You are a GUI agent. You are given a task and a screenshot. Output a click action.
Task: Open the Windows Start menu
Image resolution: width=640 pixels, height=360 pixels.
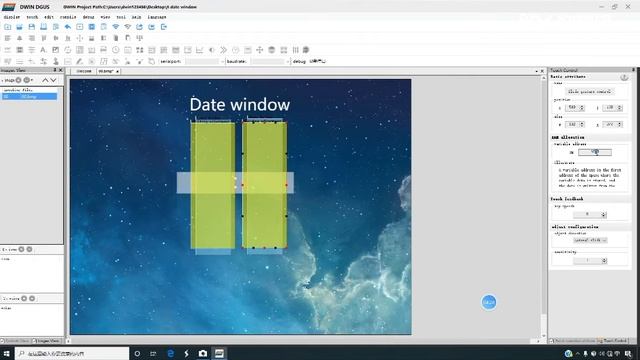(x=7, y=353)
